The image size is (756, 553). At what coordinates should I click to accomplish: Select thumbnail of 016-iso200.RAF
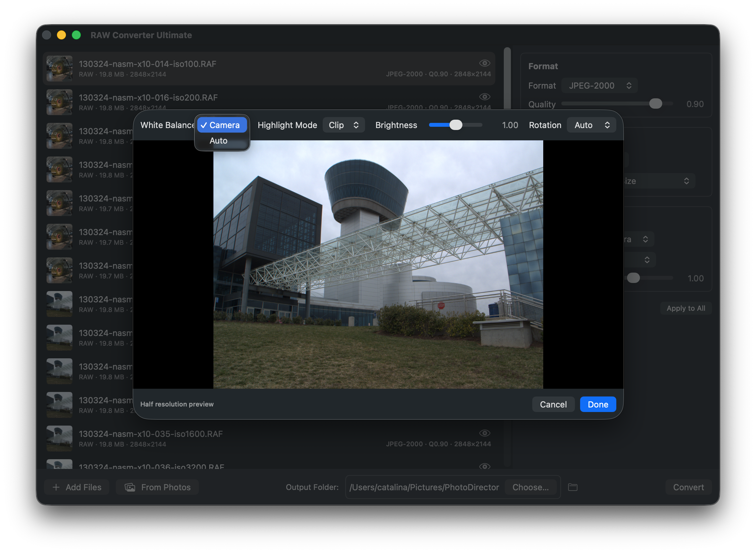(x=59, y=102)
